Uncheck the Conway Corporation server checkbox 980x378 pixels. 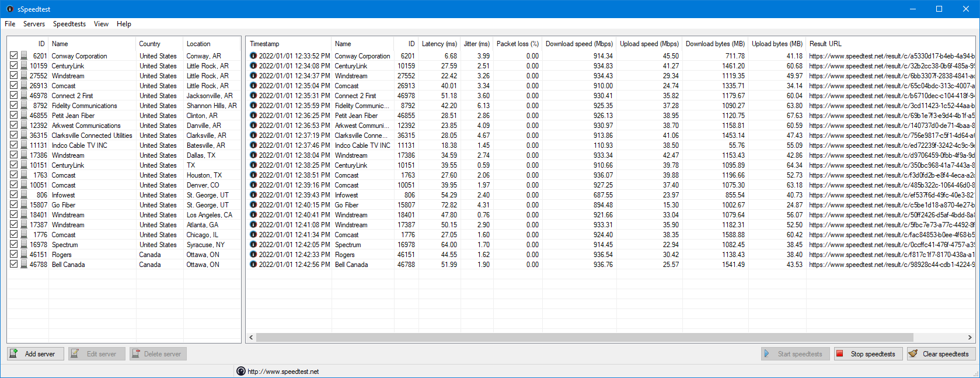(13, 56)
